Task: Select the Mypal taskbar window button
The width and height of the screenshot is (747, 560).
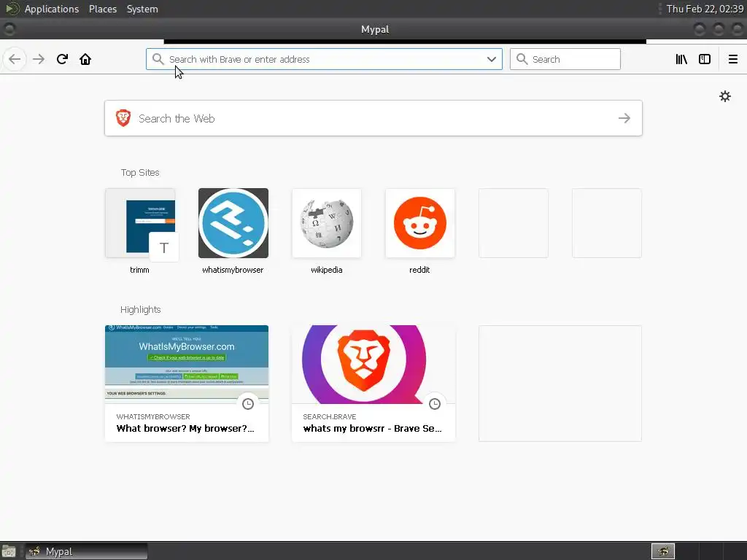Action: tap(86, 551)
